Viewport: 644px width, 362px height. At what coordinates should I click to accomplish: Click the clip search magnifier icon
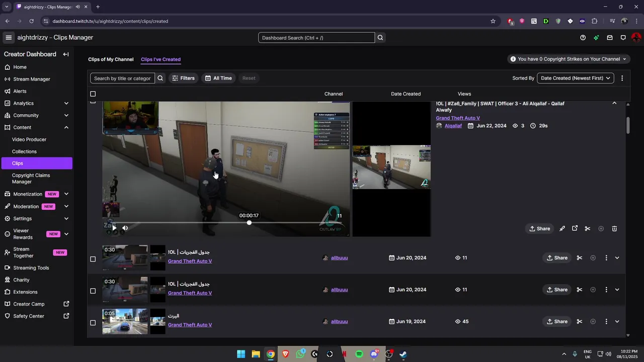point(160,78)
